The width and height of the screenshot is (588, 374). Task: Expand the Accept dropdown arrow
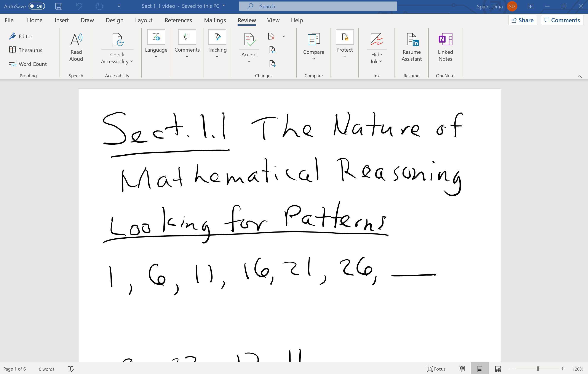coord(249,61)
